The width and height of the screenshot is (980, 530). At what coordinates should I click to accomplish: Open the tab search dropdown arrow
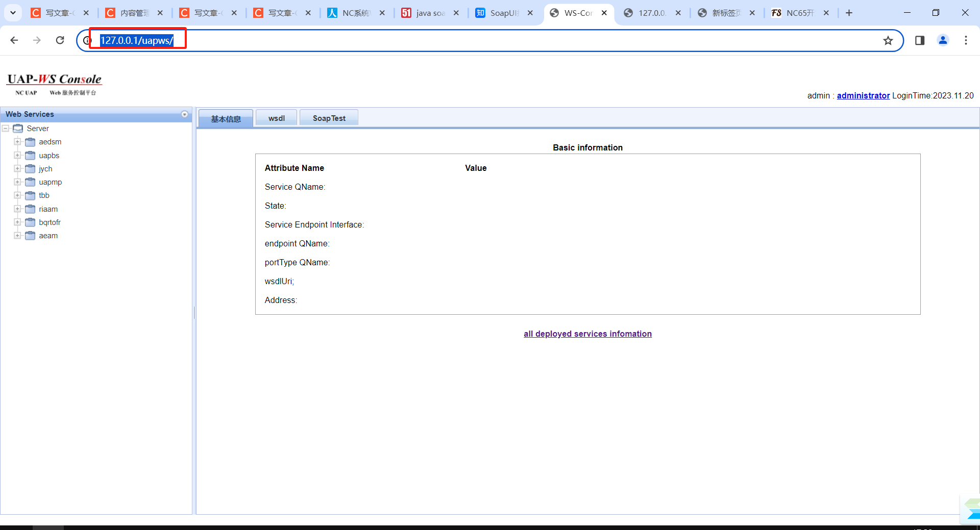click(x=13, y=13)
